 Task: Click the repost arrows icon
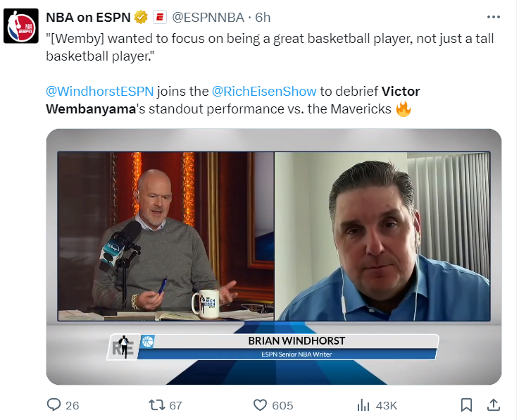click(156, 405)
